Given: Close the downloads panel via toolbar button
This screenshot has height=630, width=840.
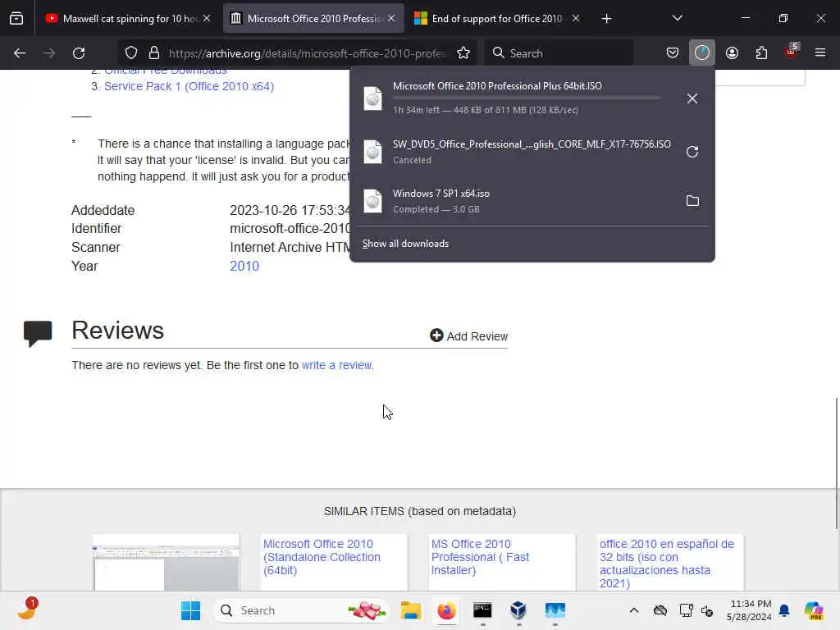Looking at the screenshot, I should click(702, 53).
